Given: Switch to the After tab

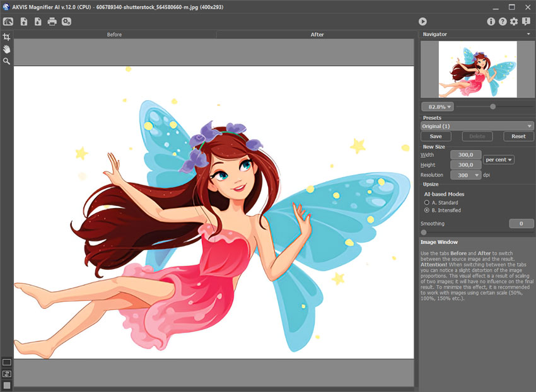Looking at the screenshot, I should pyautogui.click(x=317, y=35).
